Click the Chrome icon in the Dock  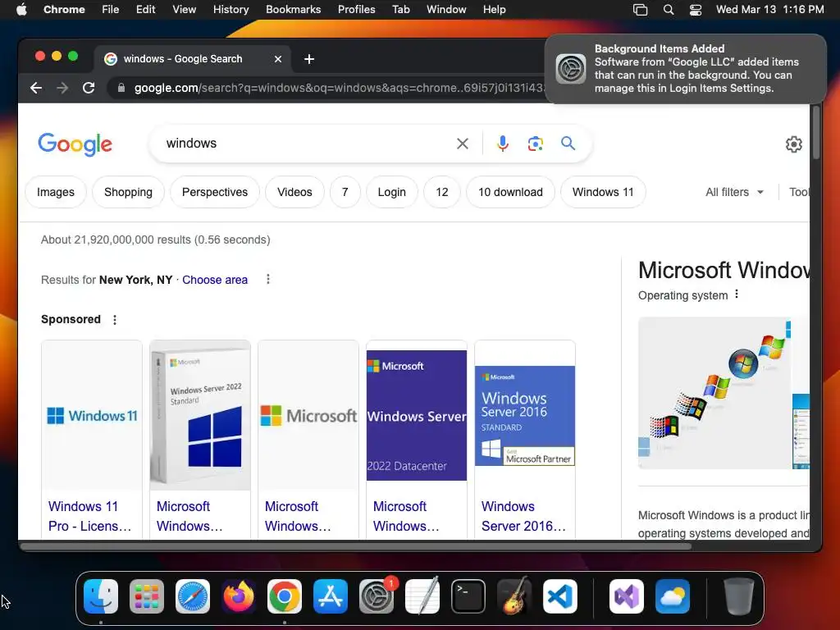pos(285,596)
